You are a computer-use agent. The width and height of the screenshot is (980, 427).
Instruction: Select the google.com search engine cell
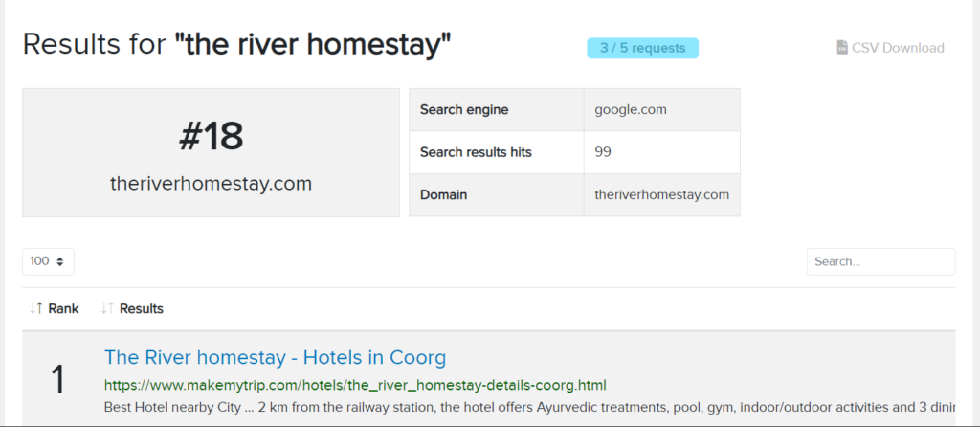[x=631, y=109]
